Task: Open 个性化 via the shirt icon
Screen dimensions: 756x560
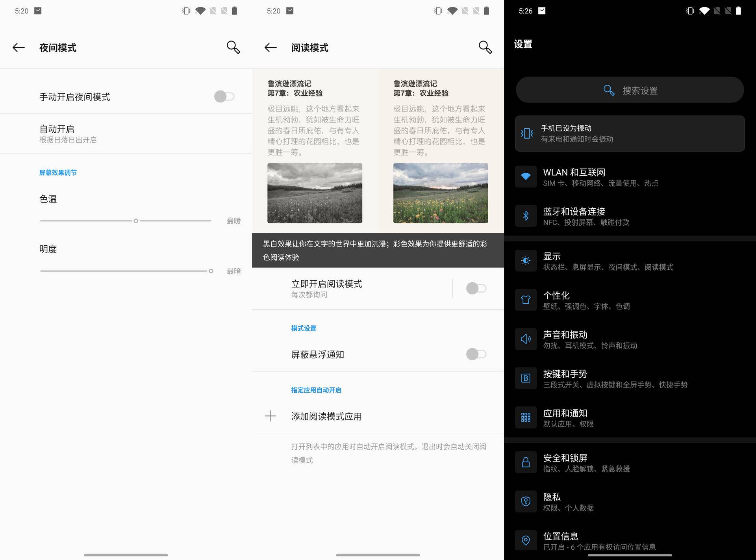Action: 526,300
